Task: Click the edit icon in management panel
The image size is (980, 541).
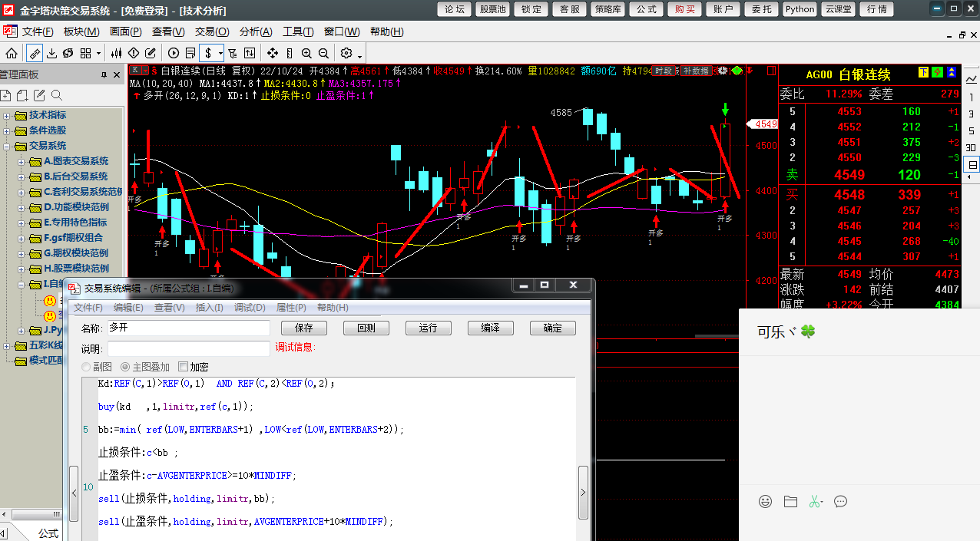Action: pyautogui.click(x=39, y=95)
